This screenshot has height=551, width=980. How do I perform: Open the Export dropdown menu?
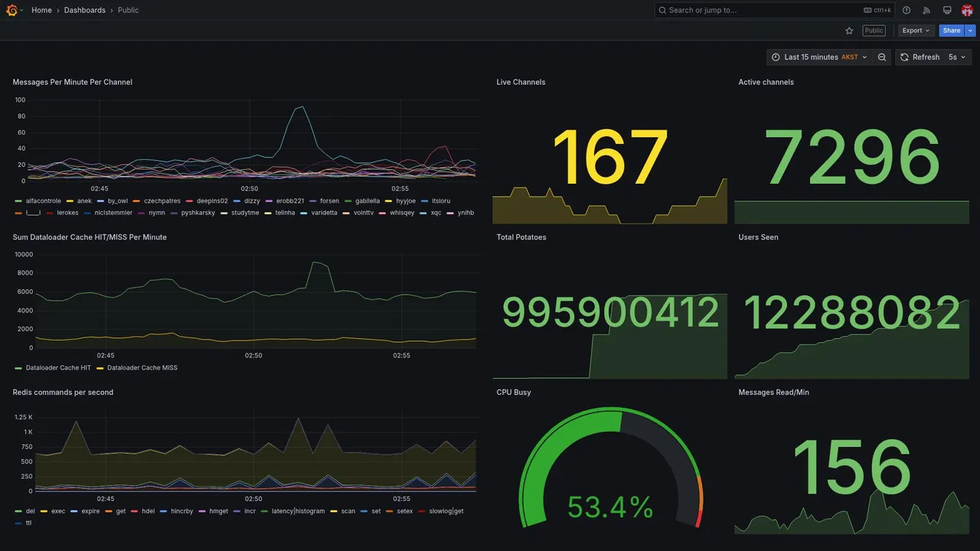pyautogui.click(x=916, y=31)
